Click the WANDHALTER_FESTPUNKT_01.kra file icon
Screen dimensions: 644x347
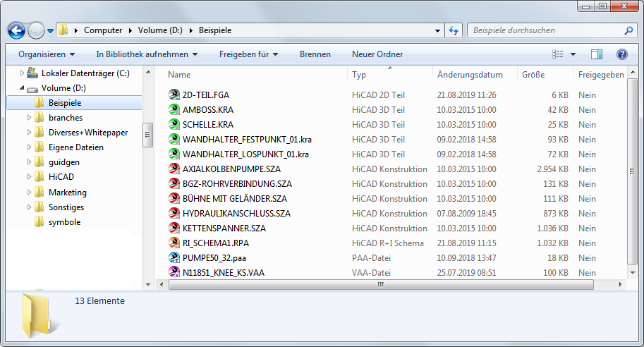pos(174,139)
